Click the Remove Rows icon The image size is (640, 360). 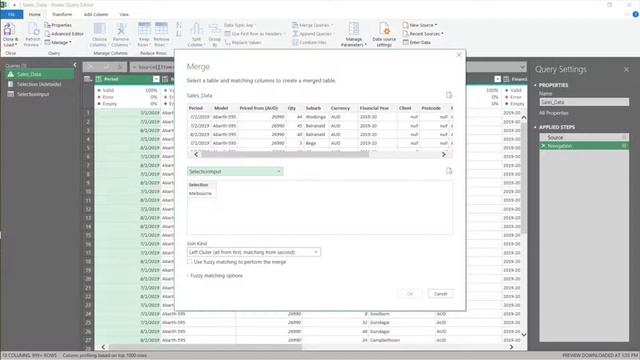click(x=161, y=29)
